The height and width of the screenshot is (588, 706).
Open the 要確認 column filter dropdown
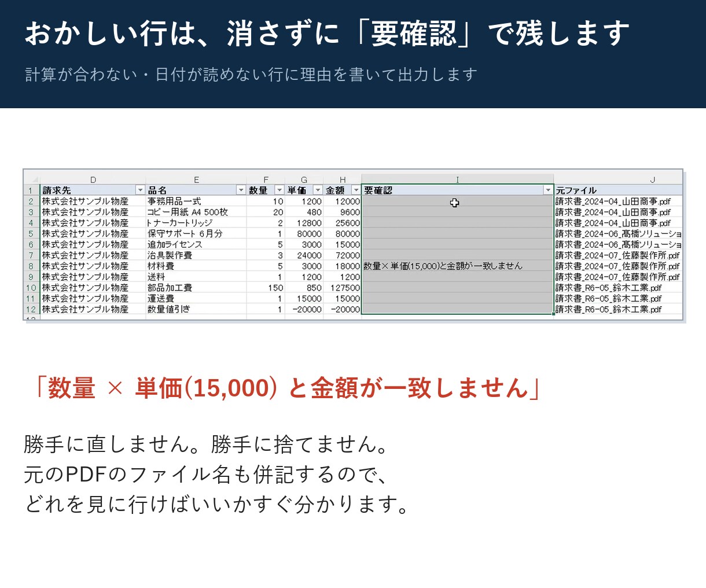548,190
